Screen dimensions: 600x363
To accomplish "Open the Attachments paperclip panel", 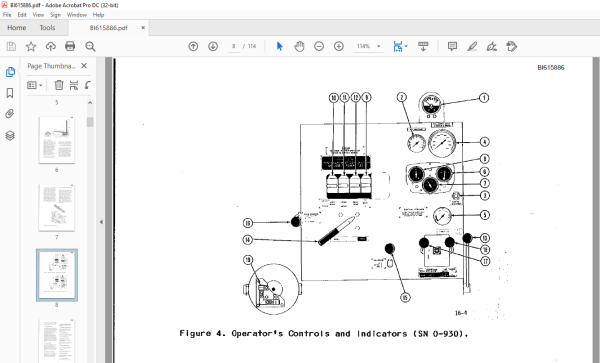I will point(10,114).
